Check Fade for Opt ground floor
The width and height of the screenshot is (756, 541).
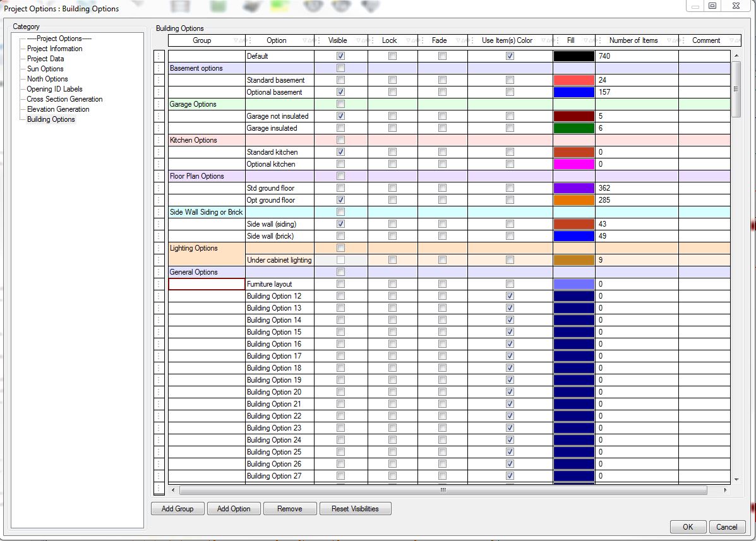(442, 200)
